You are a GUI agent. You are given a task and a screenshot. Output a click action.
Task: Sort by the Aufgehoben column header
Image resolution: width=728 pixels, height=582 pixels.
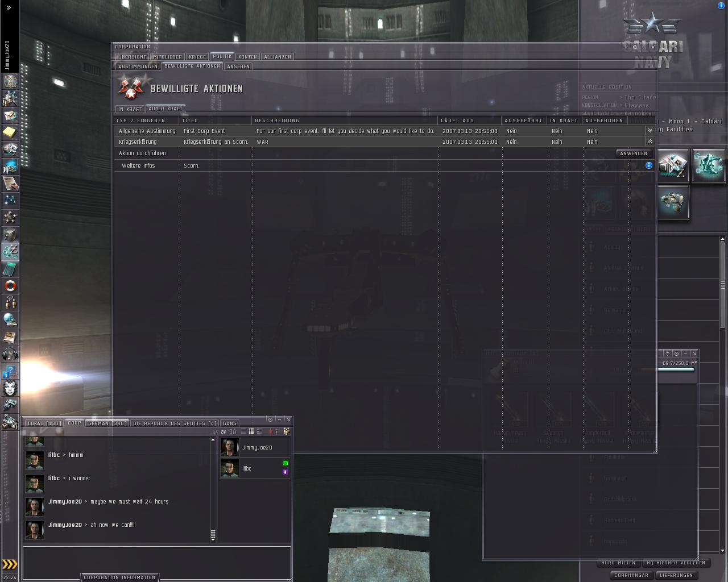[x=604, y=120]
